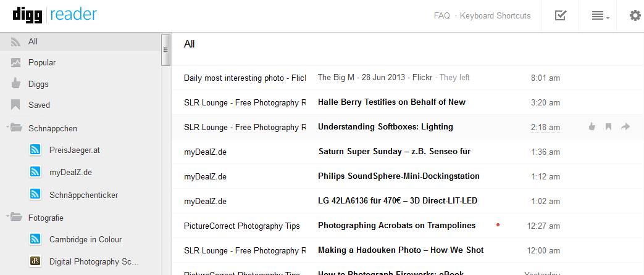Collapse the Schnäppchen folder

[x=13, y=128]
